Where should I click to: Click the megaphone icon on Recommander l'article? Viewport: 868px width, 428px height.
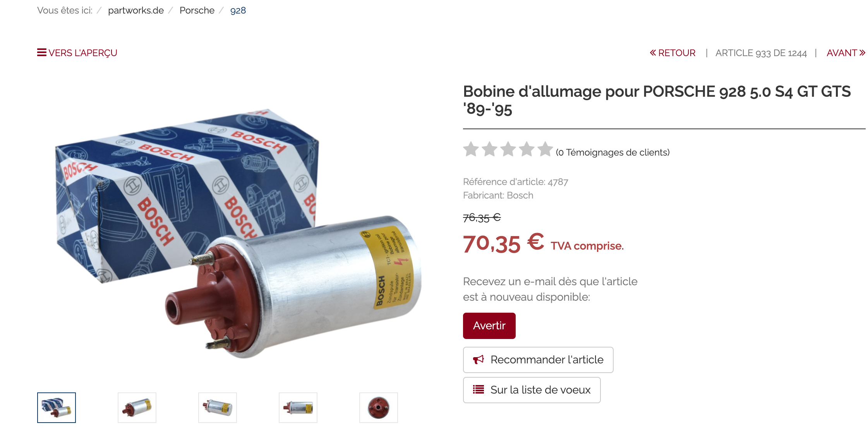click(479, 360)
